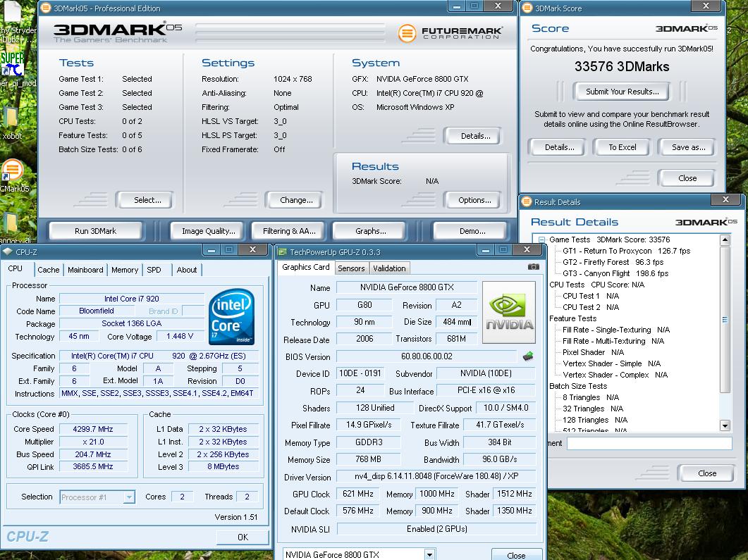
Task: Open the Filtering & AA options
Action: 289,231
